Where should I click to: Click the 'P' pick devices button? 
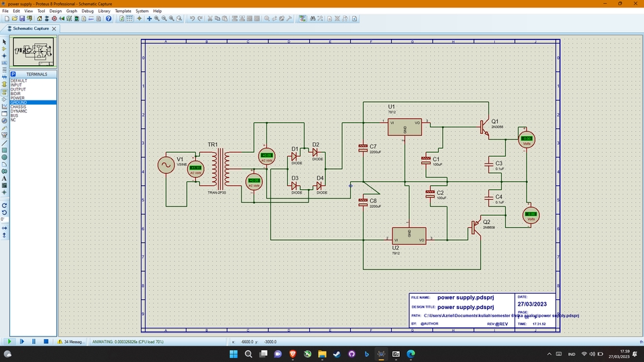tap(13, 74)
